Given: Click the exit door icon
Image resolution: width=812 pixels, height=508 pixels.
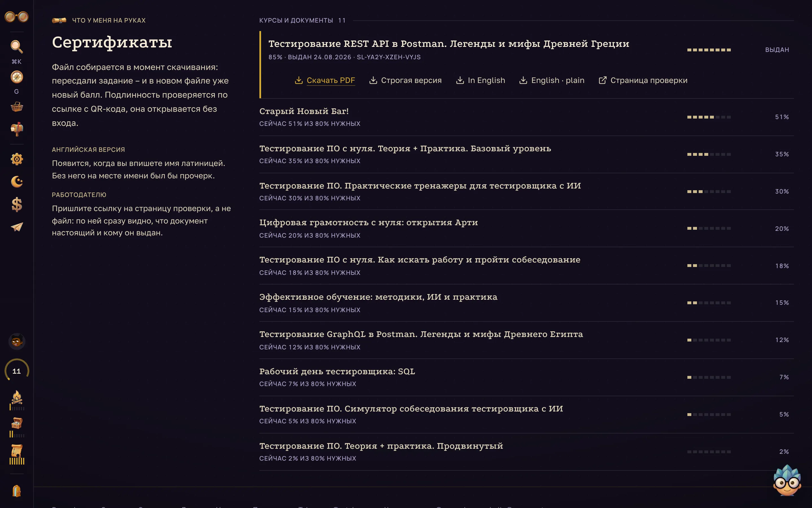Looking at the screenshot, I should (16, 491).
